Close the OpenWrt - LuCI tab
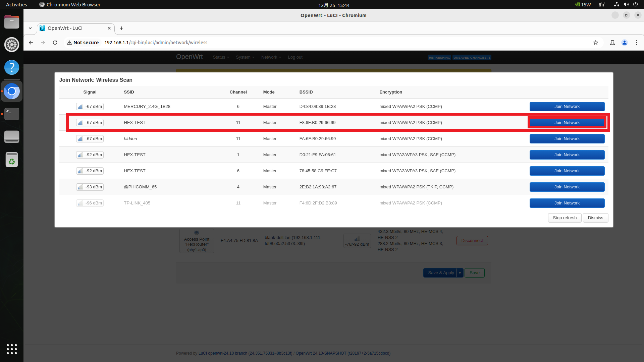Image resolution: width=644 pixels, height=362 pixels. 109,28
